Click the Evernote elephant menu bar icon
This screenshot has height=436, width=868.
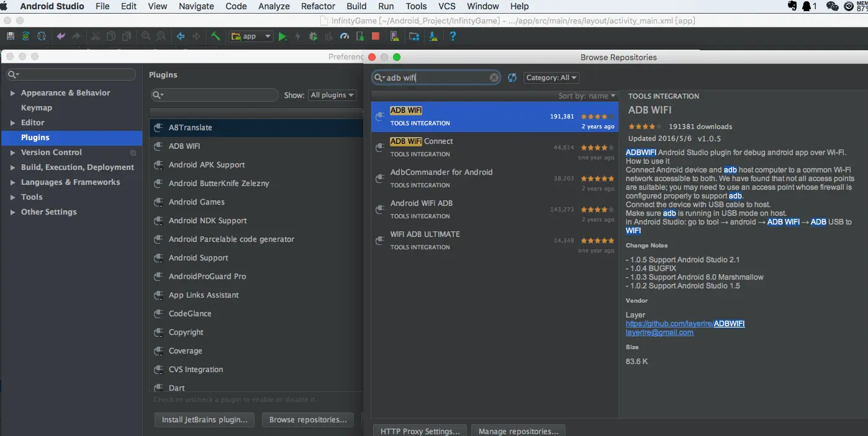pyautogui.click(x=792, y=6)
